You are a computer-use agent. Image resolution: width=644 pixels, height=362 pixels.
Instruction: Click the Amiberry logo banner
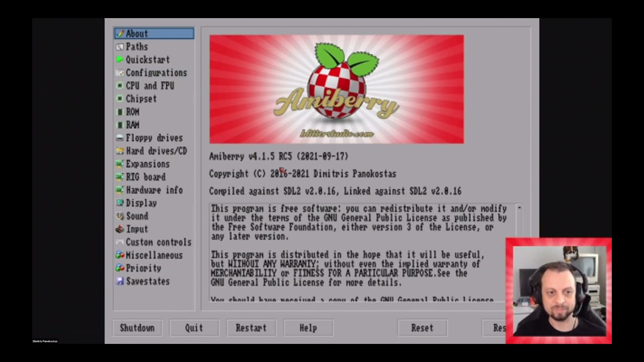[x=337, y=89]
